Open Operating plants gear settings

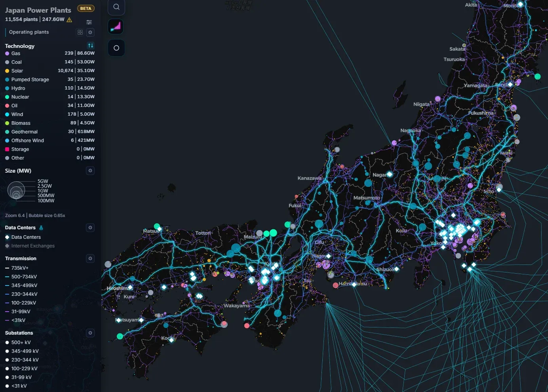[x=90, y=32]
